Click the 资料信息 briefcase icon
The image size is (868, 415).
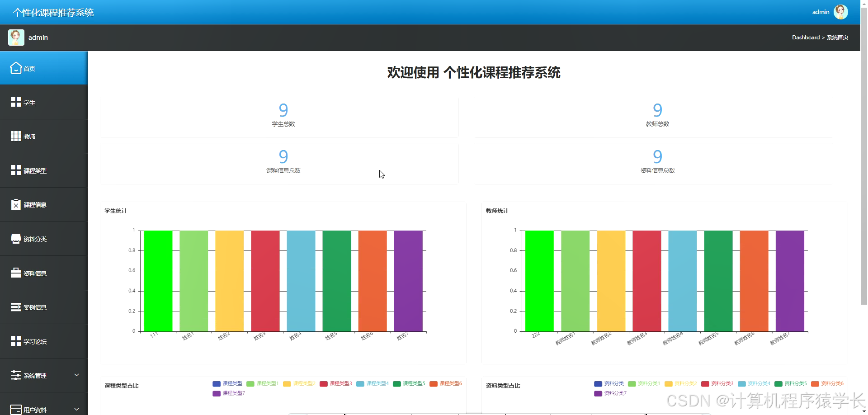(16, 273)
